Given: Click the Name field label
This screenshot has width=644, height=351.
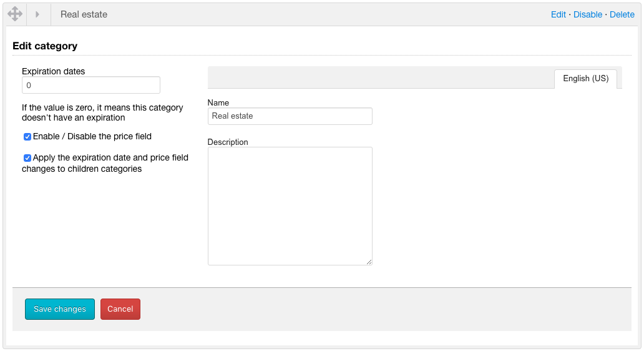Looking at the screenshot, I should coord(218,103).
